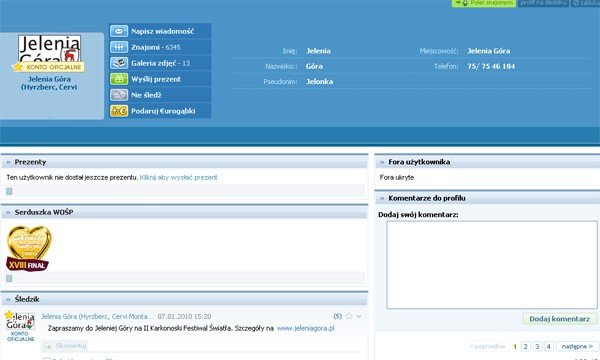This screenshot has height=360, width=600.
Task: Select Wyślij prezent menu item
Action: (160, 79)
